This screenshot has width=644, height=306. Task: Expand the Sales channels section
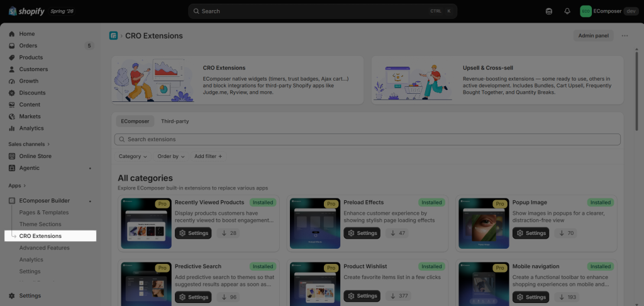click(29, 144)
